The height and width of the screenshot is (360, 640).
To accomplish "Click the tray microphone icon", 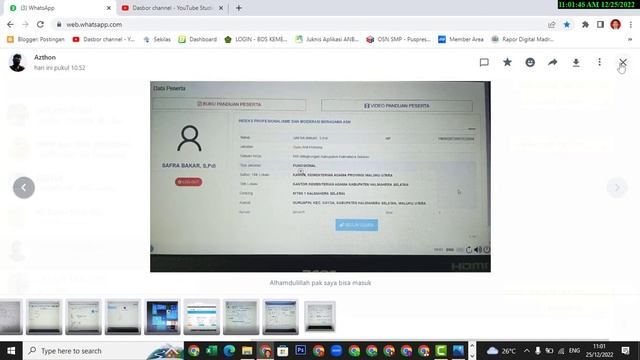I will pos(538,351).
